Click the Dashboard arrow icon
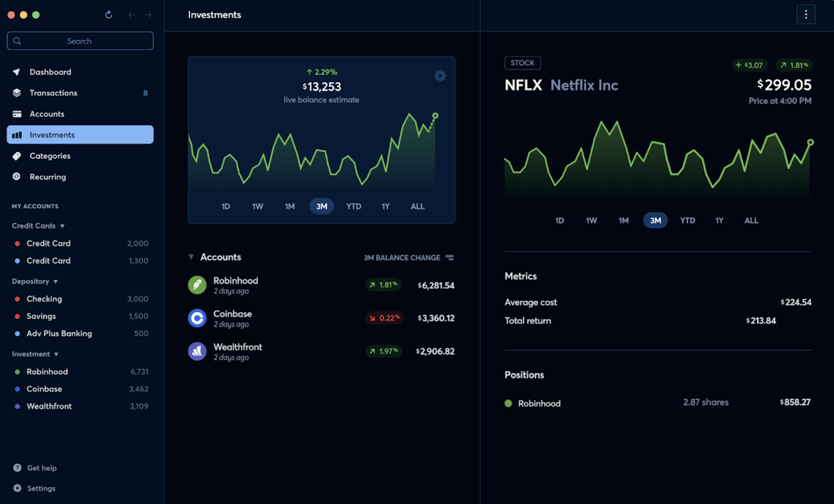The width and height of the screenshot is (834, 504). pos(17,72)
